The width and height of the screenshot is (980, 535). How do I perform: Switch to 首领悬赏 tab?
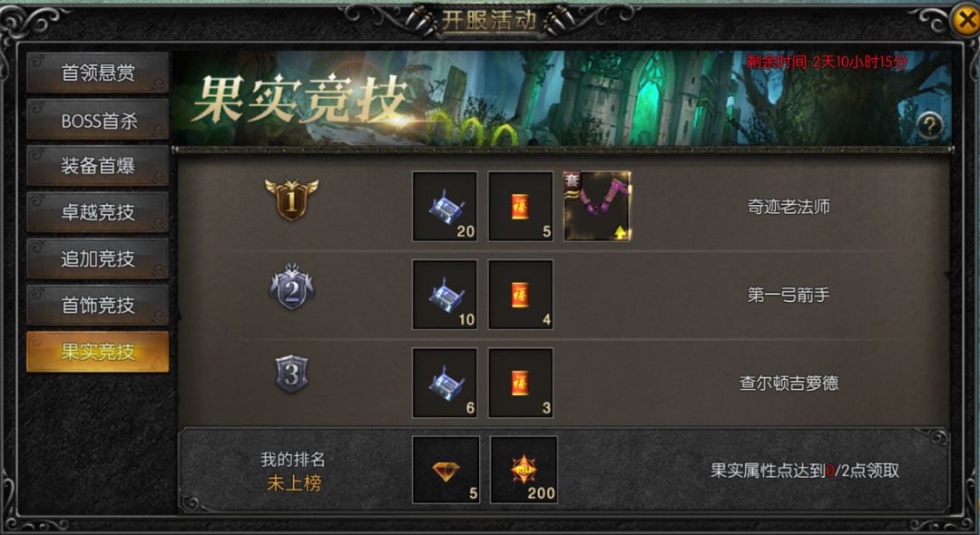97,73
